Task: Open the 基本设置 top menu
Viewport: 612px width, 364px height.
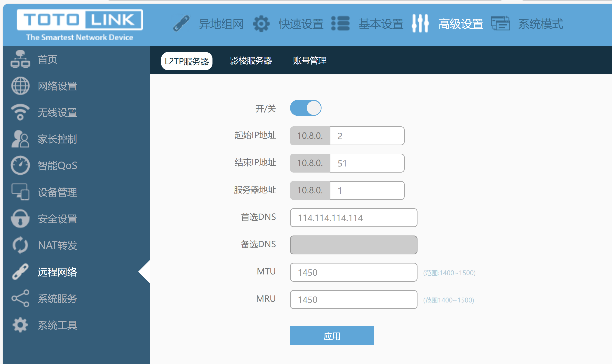Action: [x=381, y=24]
